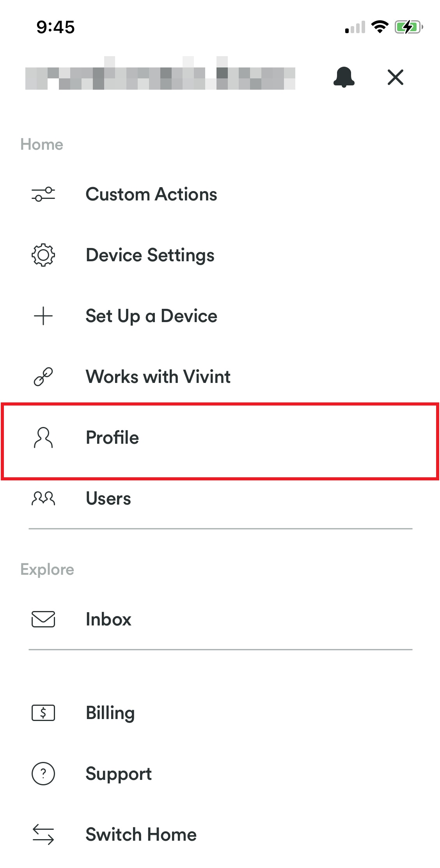Open the highlighted Profile entry
This screenshot has width=440, height=868.
[x=113, y=438]
